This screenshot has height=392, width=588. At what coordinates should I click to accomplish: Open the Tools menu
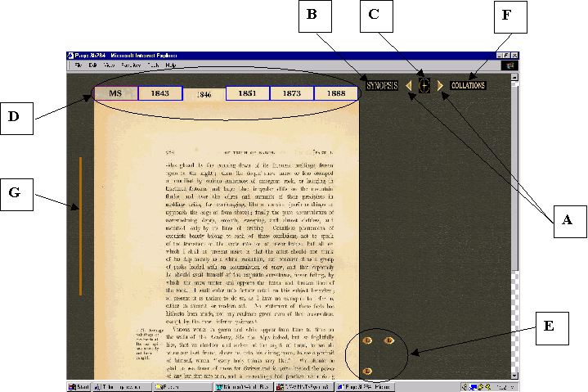point(154,65)
